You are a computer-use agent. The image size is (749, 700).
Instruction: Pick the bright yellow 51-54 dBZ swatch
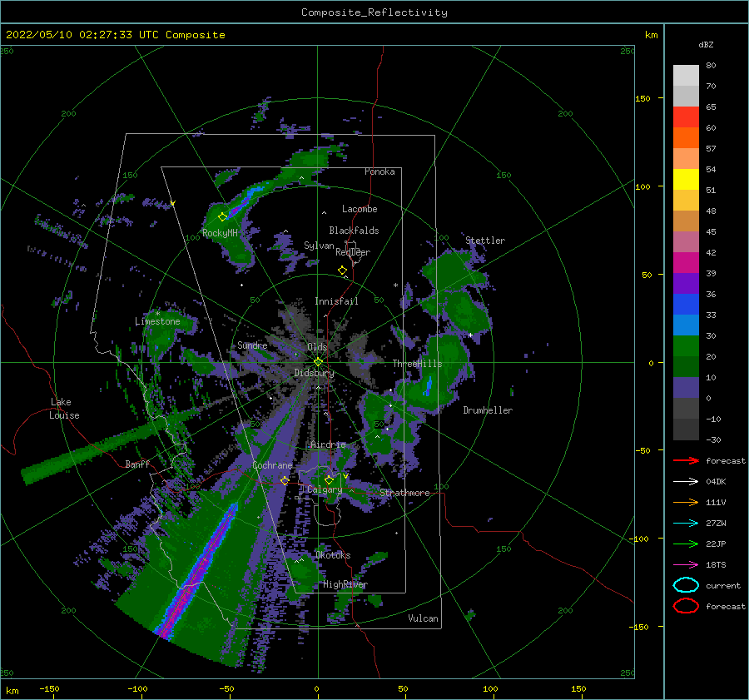coord(686,180)
